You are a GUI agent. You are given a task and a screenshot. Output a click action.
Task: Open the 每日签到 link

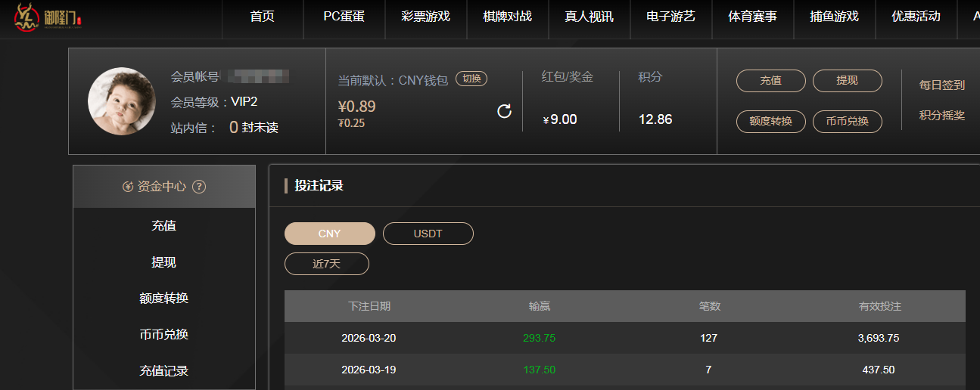pos(942,85)
